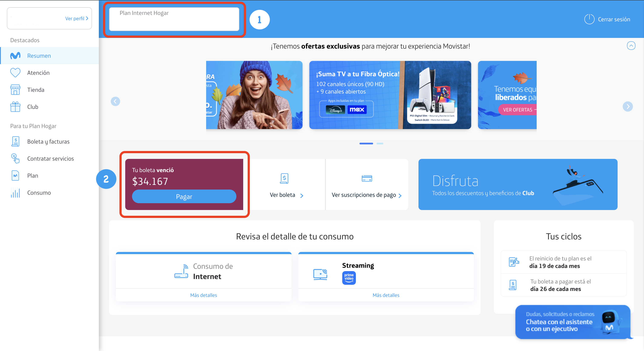Click the streaming monitor icon
Image resolution: width=644 pixels, height=351 pixels.
[320, 275]
